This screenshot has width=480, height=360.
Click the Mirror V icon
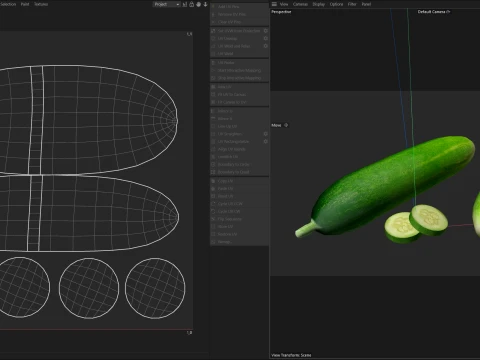click(213, 119)
